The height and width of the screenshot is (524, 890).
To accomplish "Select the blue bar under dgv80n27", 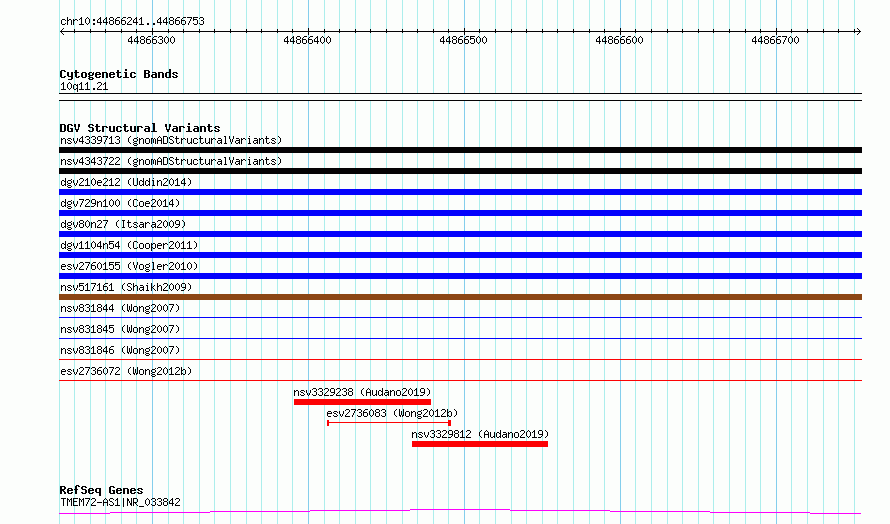I will pos(460,234).
